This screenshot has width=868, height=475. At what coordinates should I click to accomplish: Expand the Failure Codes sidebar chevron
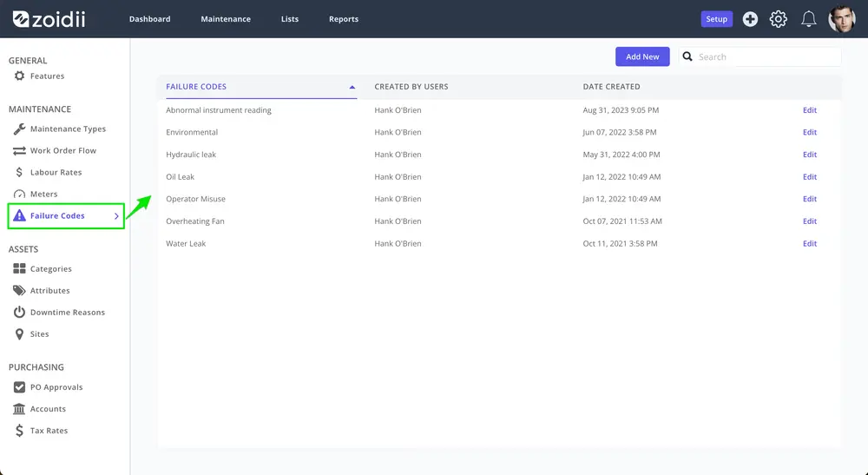[x=116, y=216]
